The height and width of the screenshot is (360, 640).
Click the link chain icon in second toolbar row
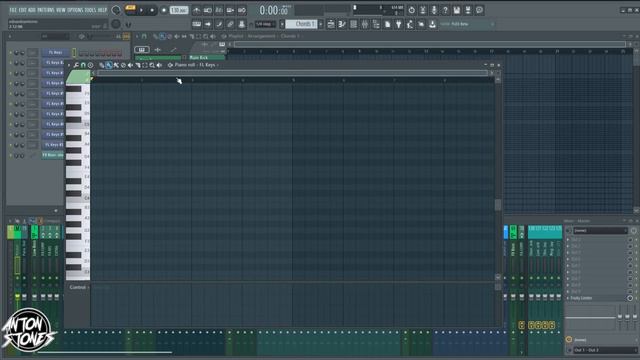pos(230,24)
